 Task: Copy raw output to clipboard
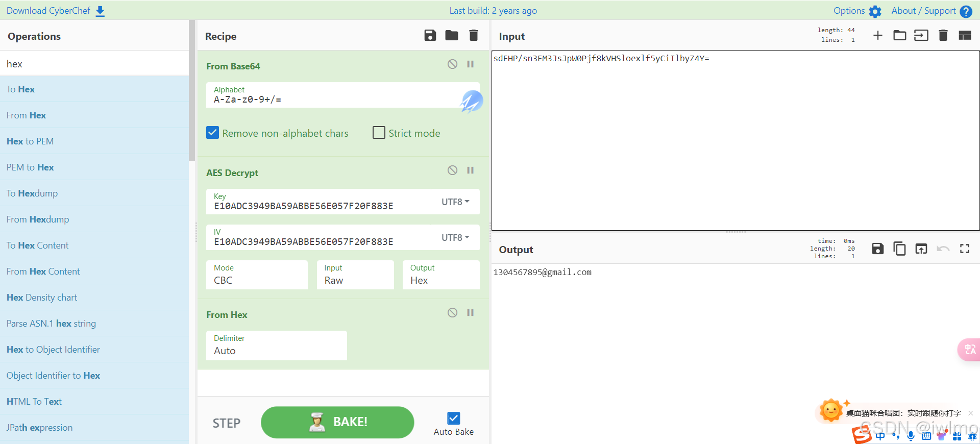click(899, 249)
